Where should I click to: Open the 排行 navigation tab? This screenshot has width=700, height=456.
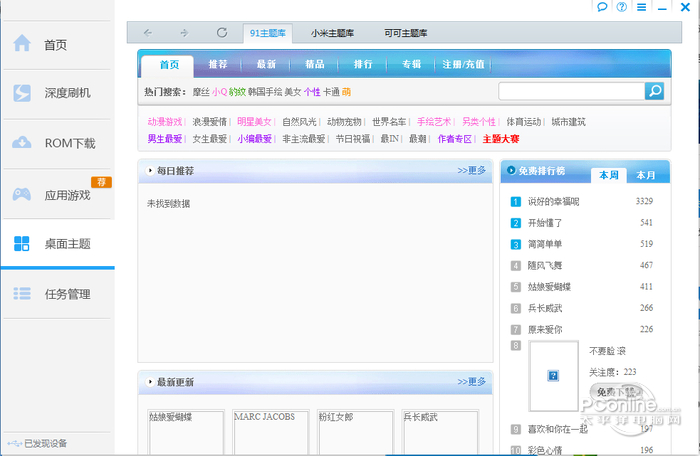point(362,64)
